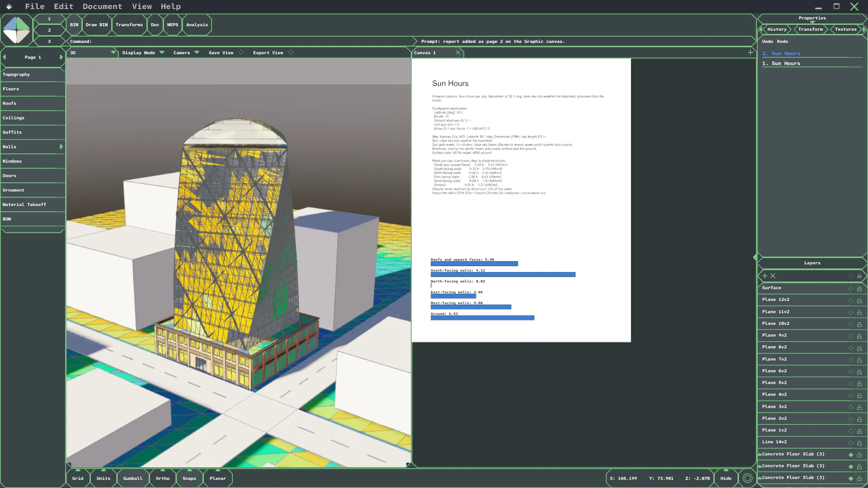Close the Canvas 1 tab
Image resolution: width=868 pixels, height=488 pixels.
pyautogui.click(x=458, y=52)
